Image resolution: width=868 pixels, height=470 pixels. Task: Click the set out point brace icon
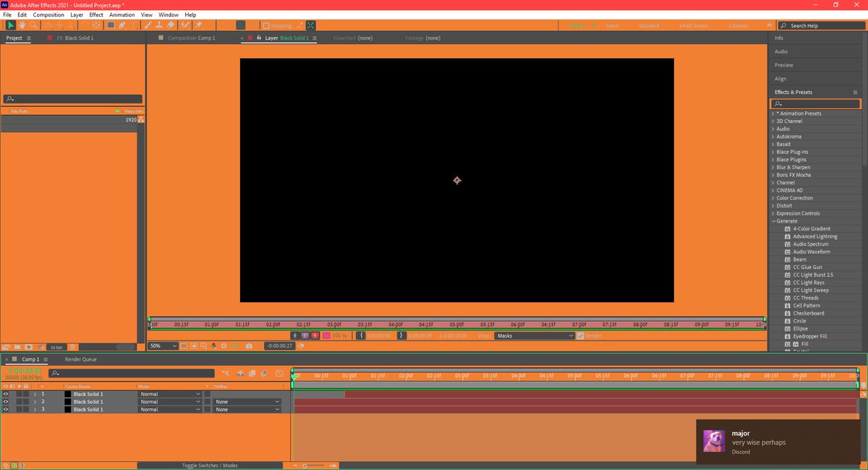coord(401,336)
